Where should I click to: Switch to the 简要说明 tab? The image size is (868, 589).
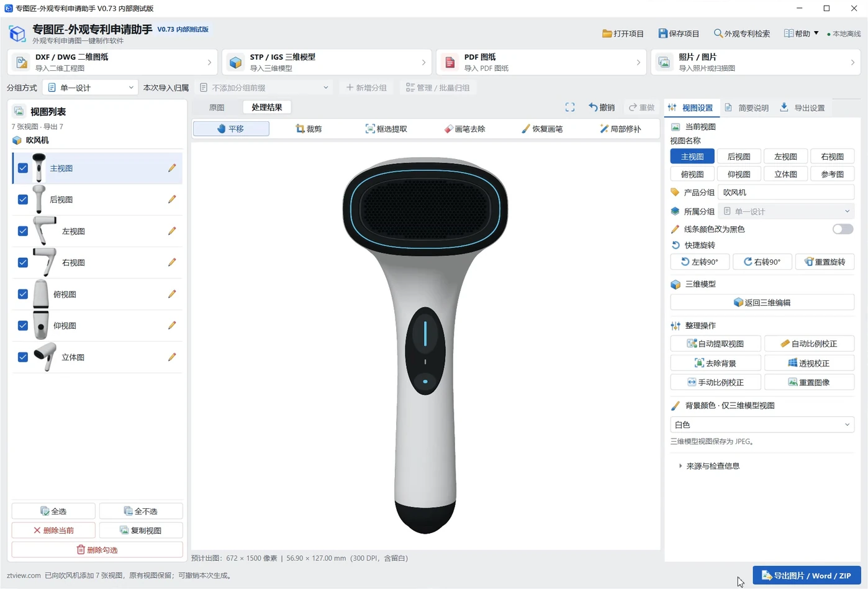click(x=747, y=107)
